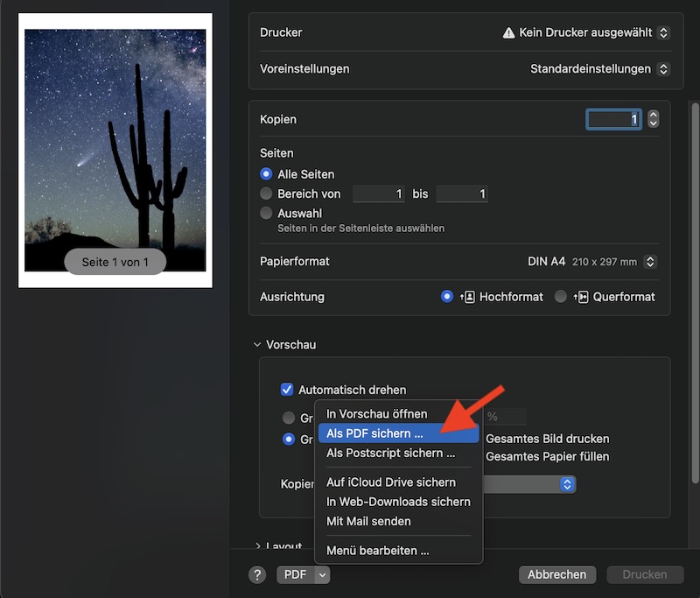The image size is (700, 598).
Task: Click the help question mark button
Action: pyautogui.click(x=257, y=574)
